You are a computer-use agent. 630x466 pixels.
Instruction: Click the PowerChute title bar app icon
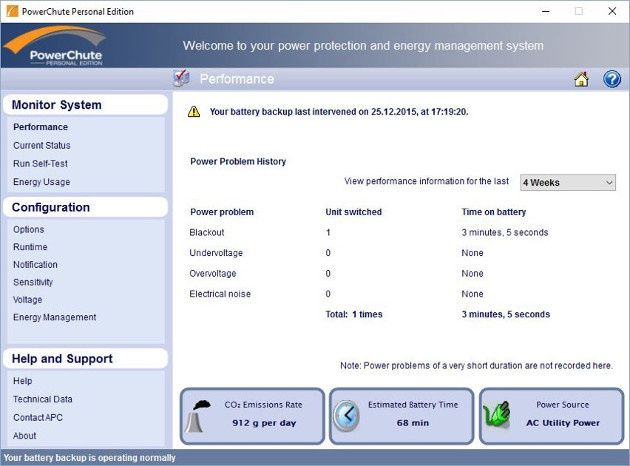(12, 11)
